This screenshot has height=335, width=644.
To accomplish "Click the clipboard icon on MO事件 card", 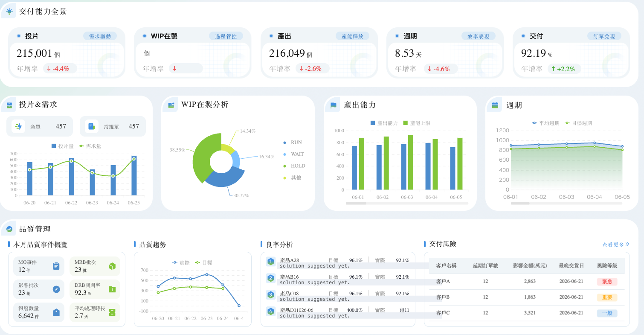I will pos(56,266).
